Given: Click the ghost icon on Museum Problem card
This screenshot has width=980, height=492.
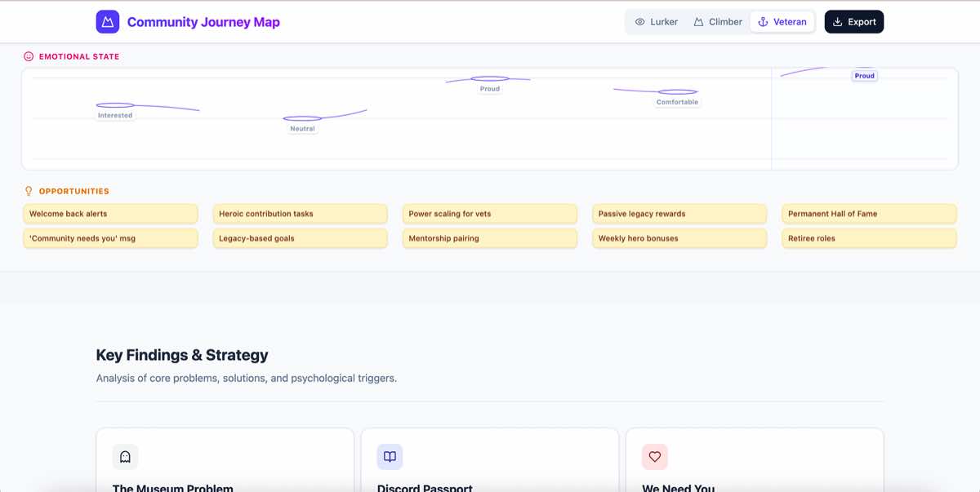Looking at the screenshot, I should click(x=125, y=457).
